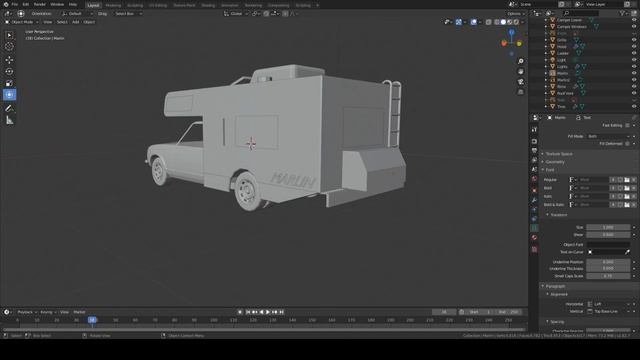Expand the Texture Space panel
This screenshot has height=360, width=640.
pyautogui.click(x=559, y=154)
